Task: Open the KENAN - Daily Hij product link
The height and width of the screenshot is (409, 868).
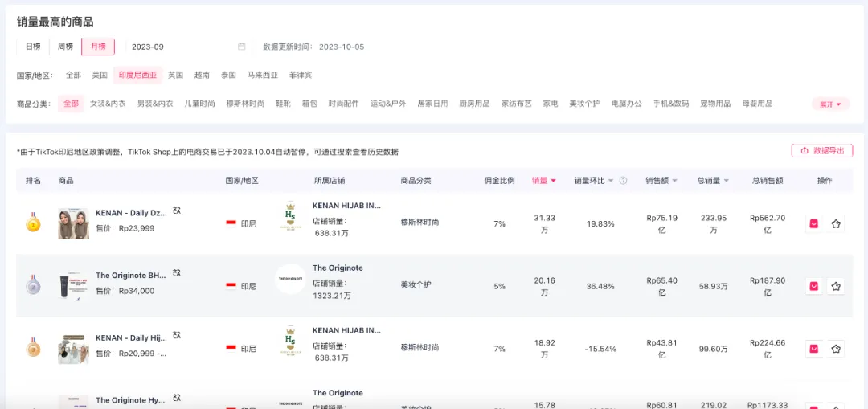Action: 131,337
